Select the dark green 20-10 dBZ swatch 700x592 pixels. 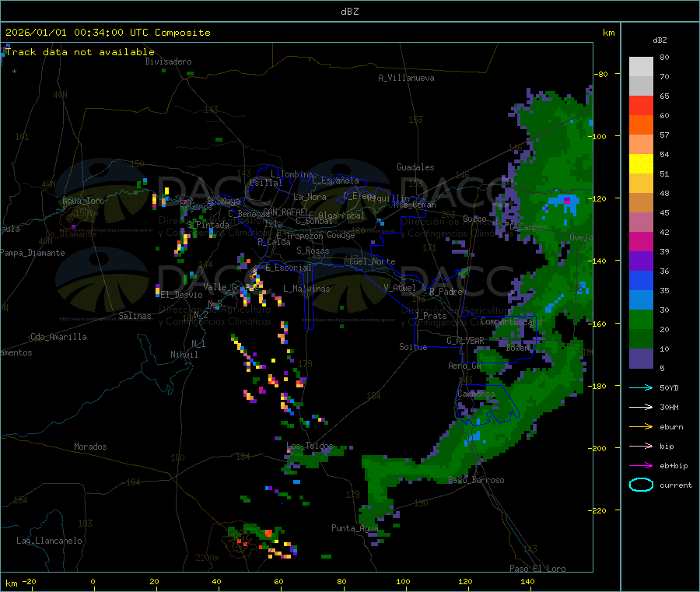click(x=641, y=338)
